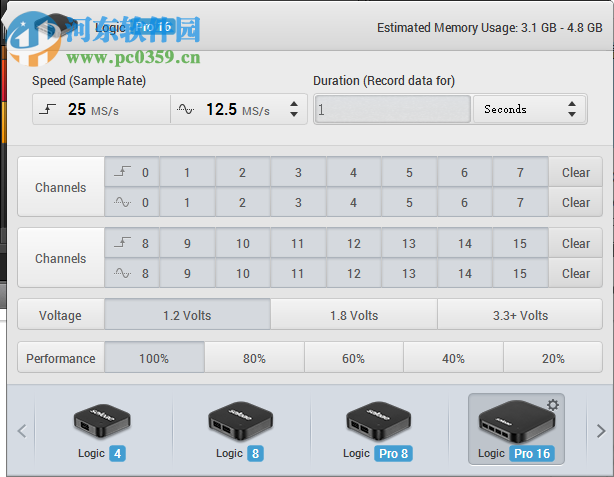Set performance to 60%
Screen dimensions: 614x477
click(354, 358)
